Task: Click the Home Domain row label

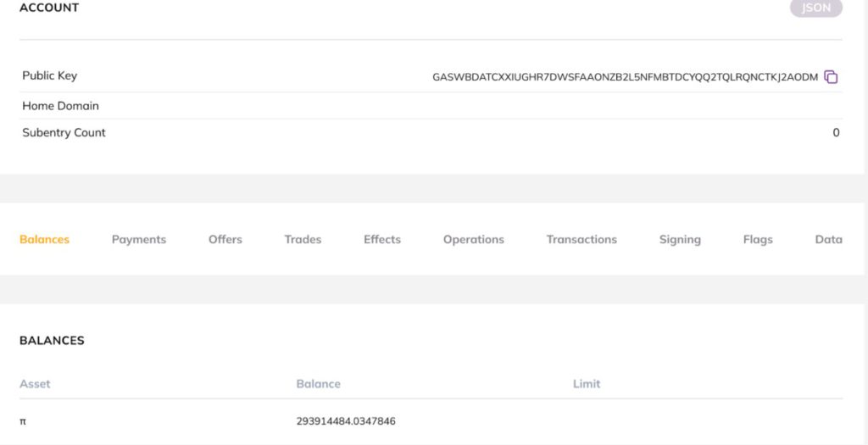Action: pos(60,106)
